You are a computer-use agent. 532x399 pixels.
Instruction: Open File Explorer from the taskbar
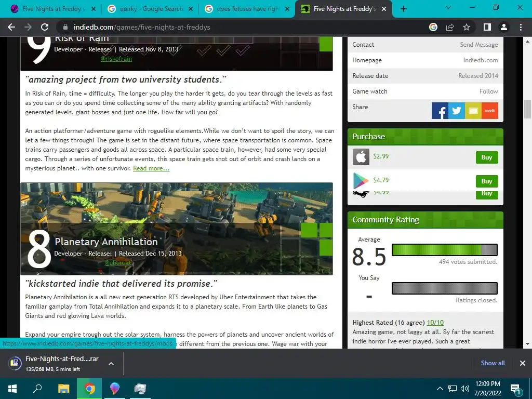[63, 389]
